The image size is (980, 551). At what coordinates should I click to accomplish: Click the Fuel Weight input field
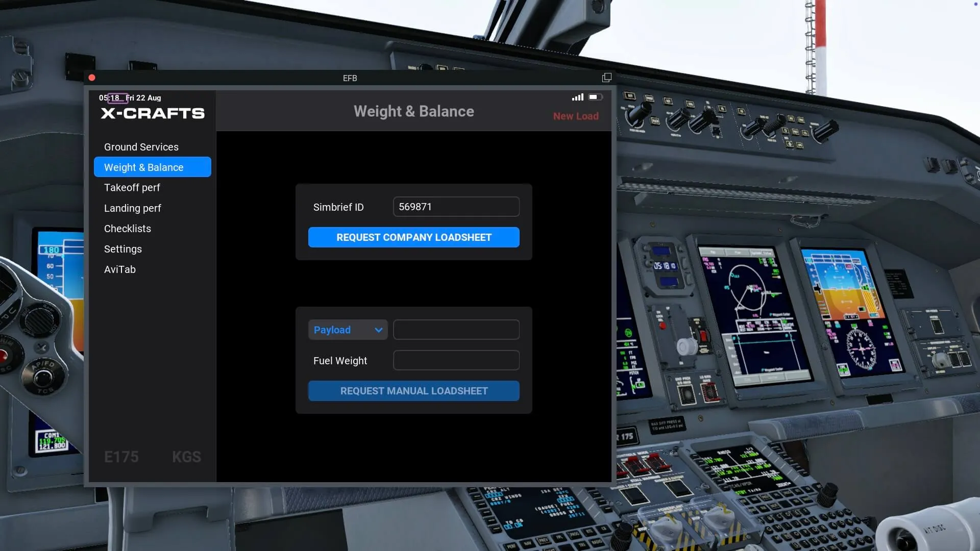[456, 360]
